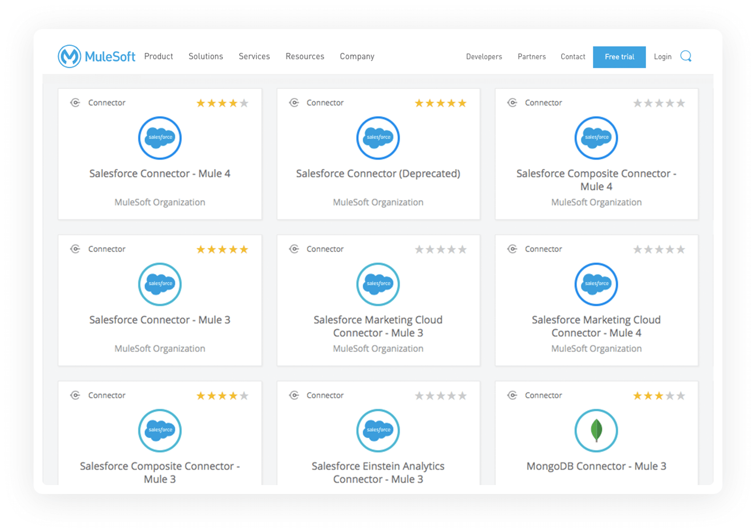Click connector type icon on Salesforce Connector - Mule 4

click(x=75, y=103)
